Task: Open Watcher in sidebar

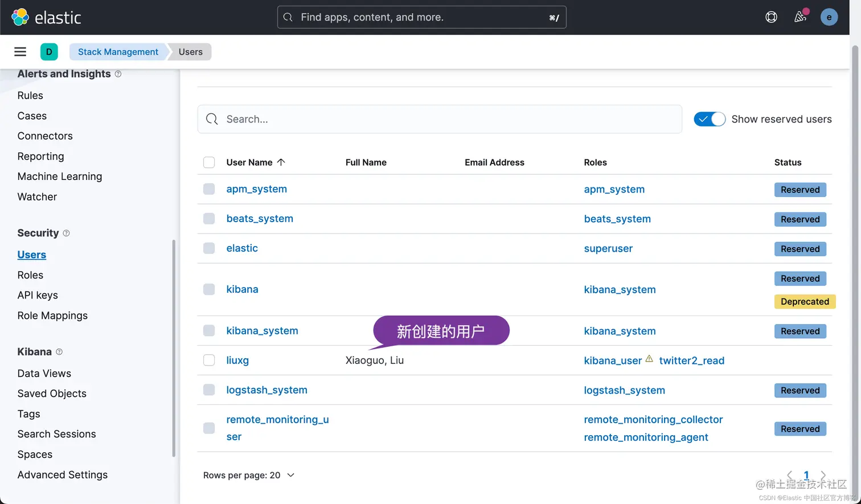Action: [37, 196]
